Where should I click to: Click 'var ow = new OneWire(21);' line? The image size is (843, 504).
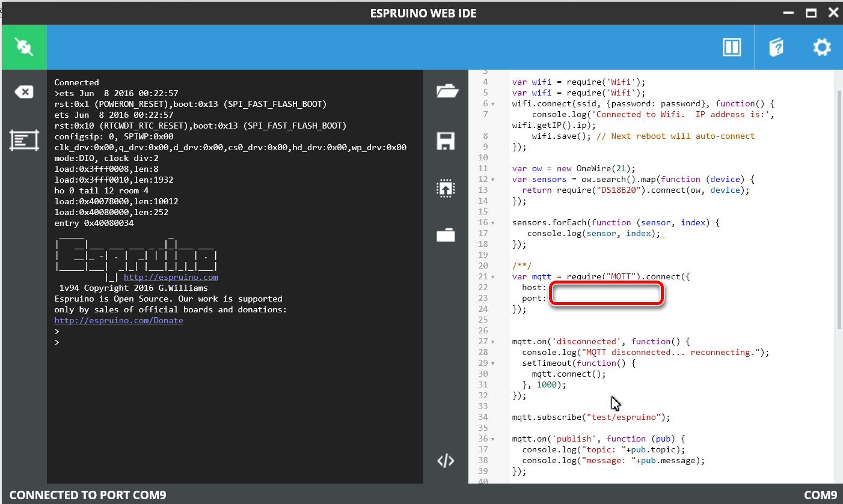pyautogui.click(x=574, y=169)
